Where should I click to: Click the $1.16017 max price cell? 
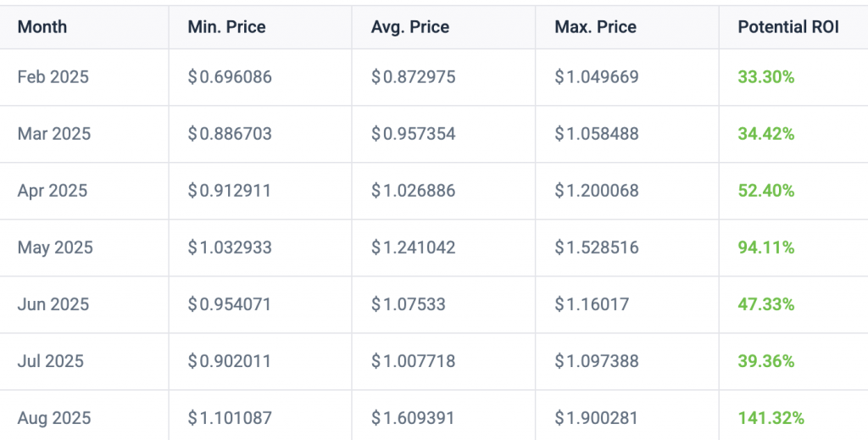592,304
